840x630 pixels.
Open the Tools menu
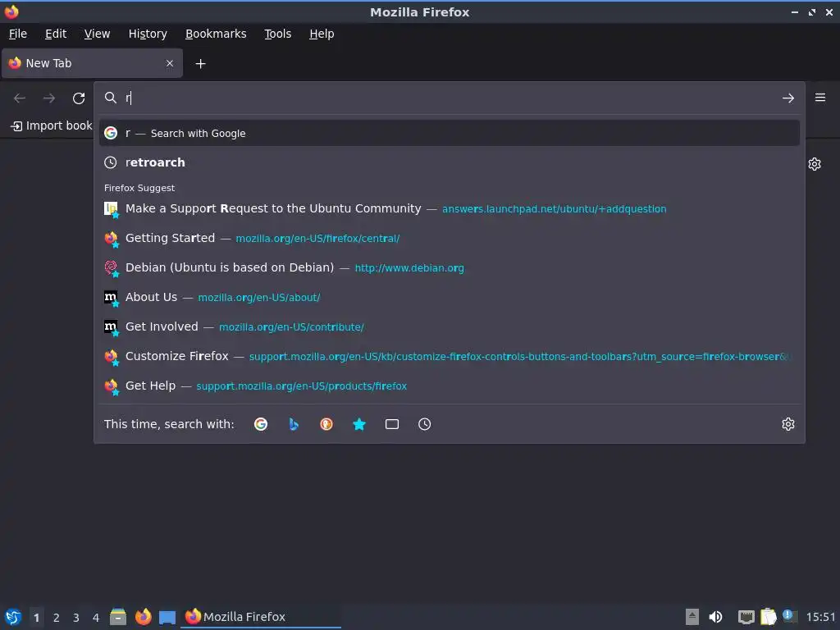tap(277, 34)
